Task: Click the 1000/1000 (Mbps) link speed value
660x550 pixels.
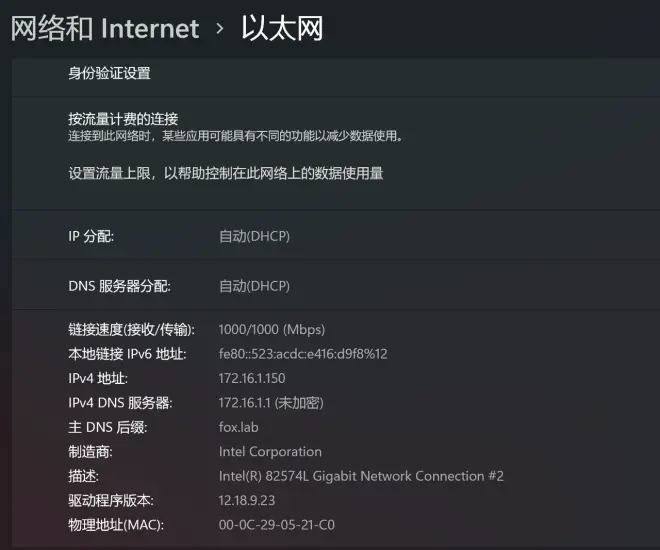Action: tap(272, 329)
